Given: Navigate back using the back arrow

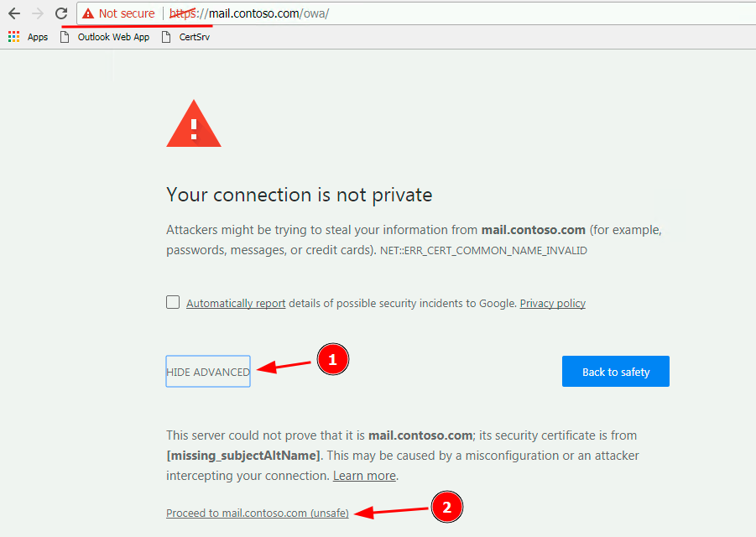Looking at the screenshot, I should 13,13.
